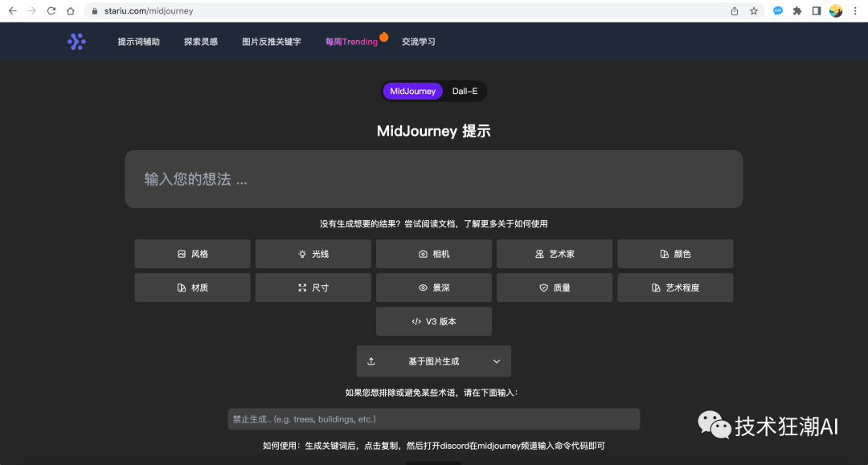Click the fire badge next to Trending

[383, 37]
